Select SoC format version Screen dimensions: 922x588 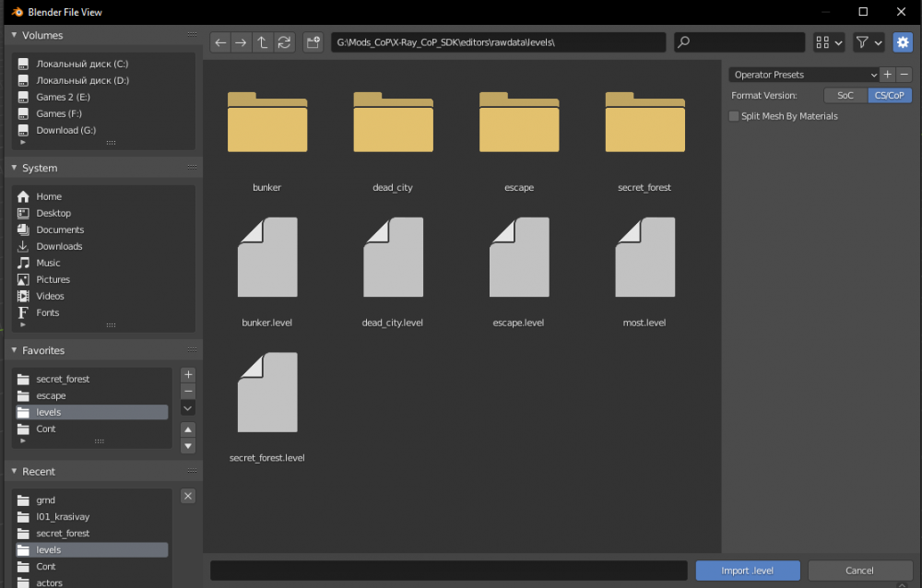click(x=845, y=95)
